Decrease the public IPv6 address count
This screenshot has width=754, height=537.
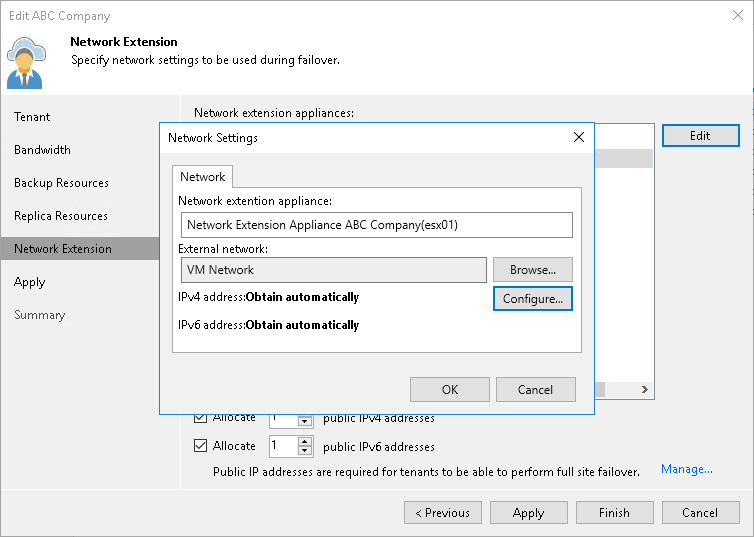[x=305, y=451]
